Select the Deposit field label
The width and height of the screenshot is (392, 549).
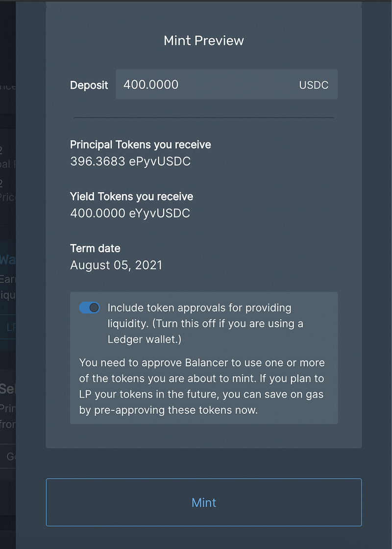(x=89, y=85)
